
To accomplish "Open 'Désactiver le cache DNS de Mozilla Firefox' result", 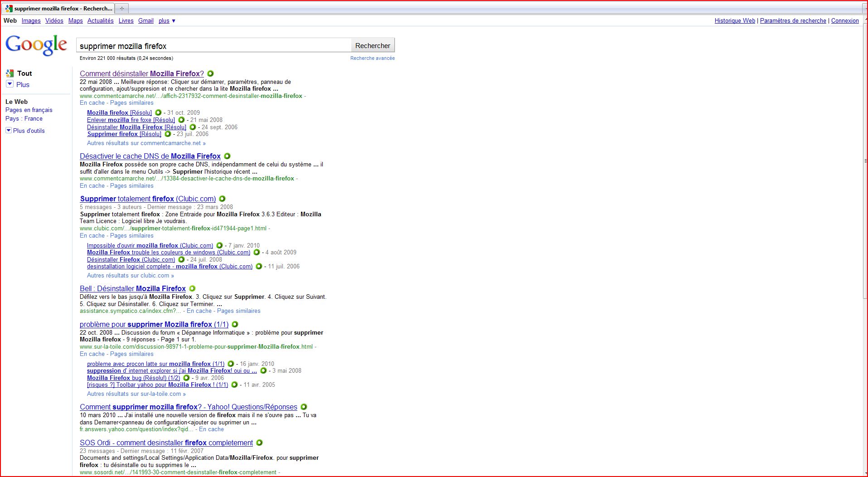I will coord(150,156).
